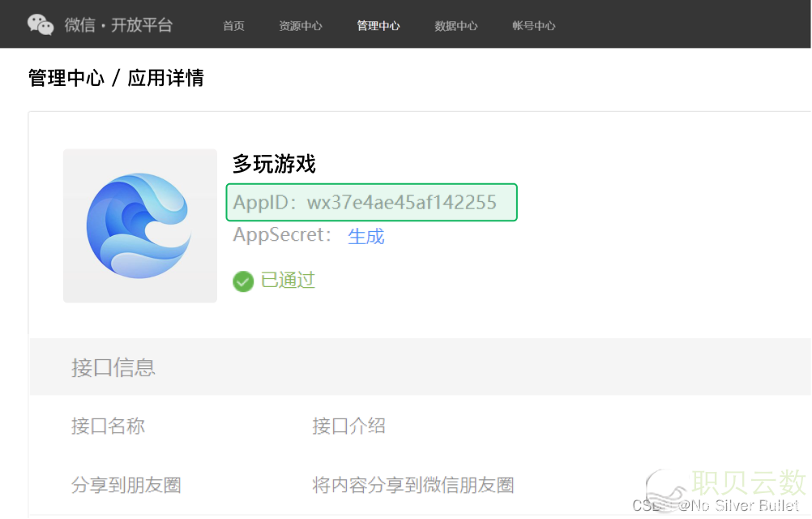Image resolution: width=812 pixels, height=519 pixels.
Task: Click the highlighted AppID value box
Action: [x=371, y=202]
